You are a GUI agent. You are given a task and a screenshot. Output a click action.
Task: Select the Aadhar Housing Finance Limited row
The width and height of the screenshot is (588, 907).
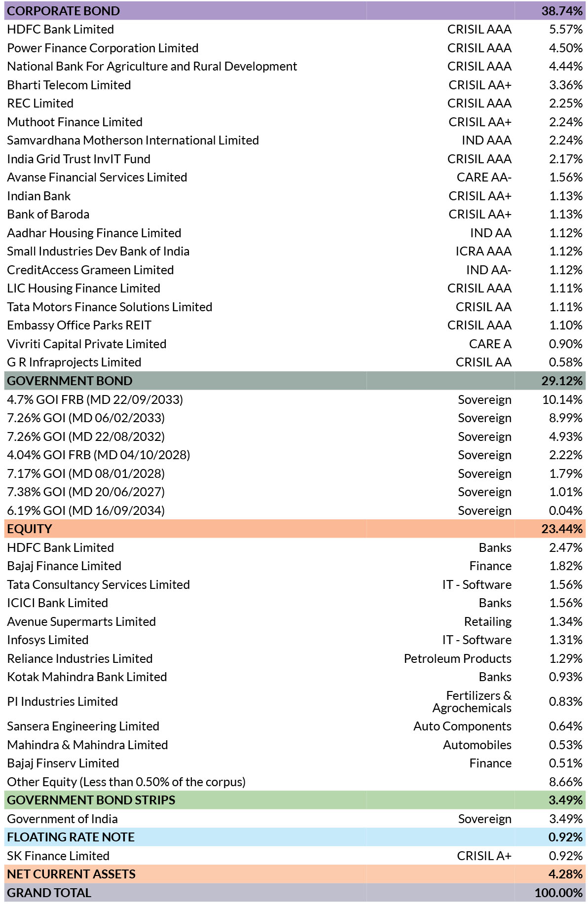click(x=94, y=233)
